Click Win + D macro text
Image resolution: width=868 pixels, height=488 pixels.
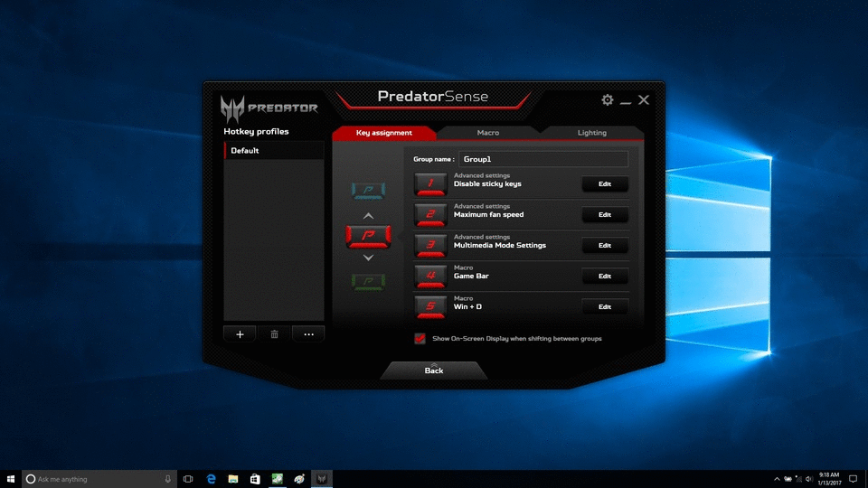467,306
